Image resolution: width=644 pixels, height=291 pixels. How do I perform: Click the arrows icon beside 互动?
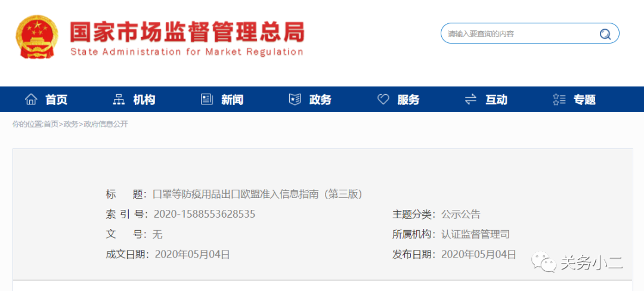coord(470,100)
